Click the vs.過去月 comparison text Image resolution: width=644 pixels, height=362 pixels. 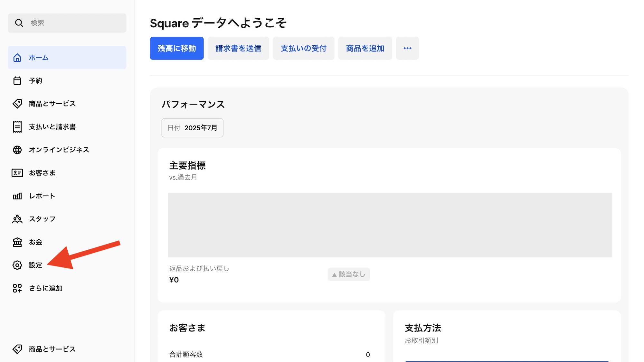coord(183,177)
